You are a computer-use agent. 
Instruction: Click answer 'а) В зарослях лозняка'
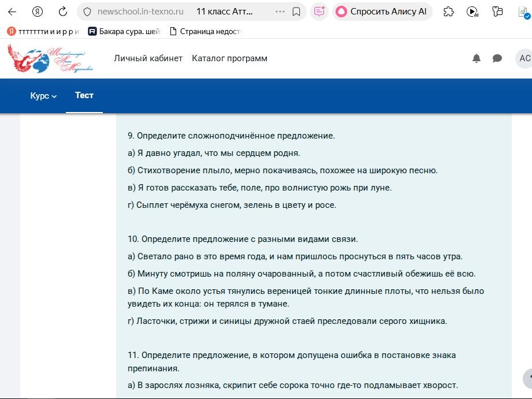tap(293, 385)
